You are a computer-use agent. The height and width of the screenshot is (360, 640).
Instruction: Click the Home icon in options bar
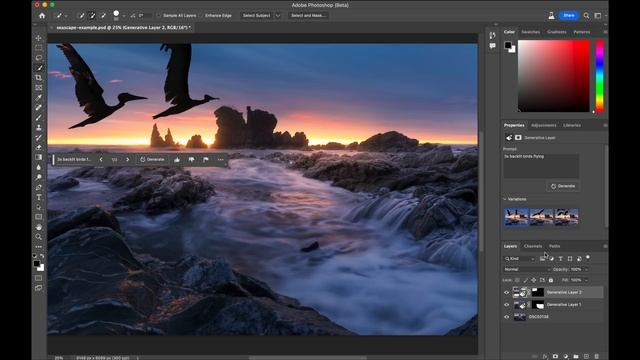[42, 16]
